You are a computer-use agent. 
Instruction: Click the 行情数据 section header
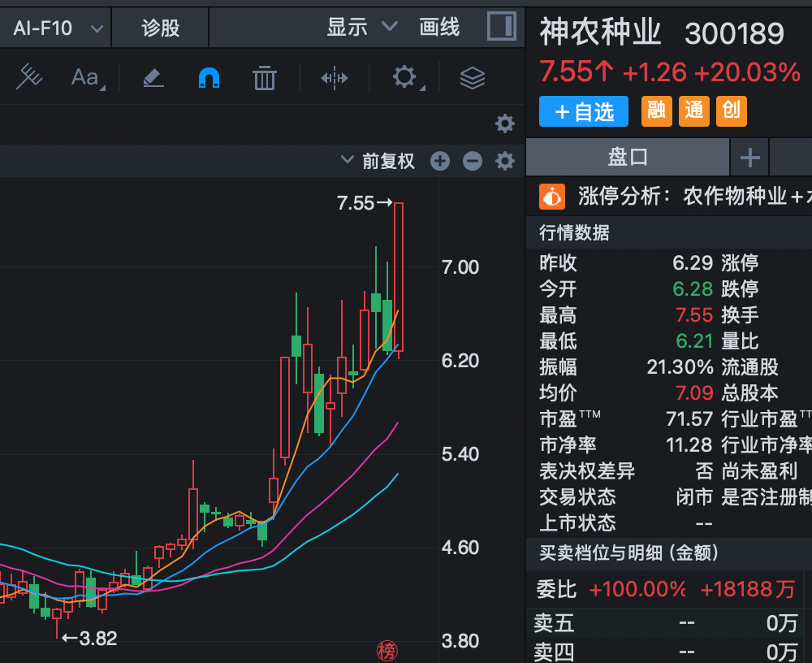pos(574,232)
